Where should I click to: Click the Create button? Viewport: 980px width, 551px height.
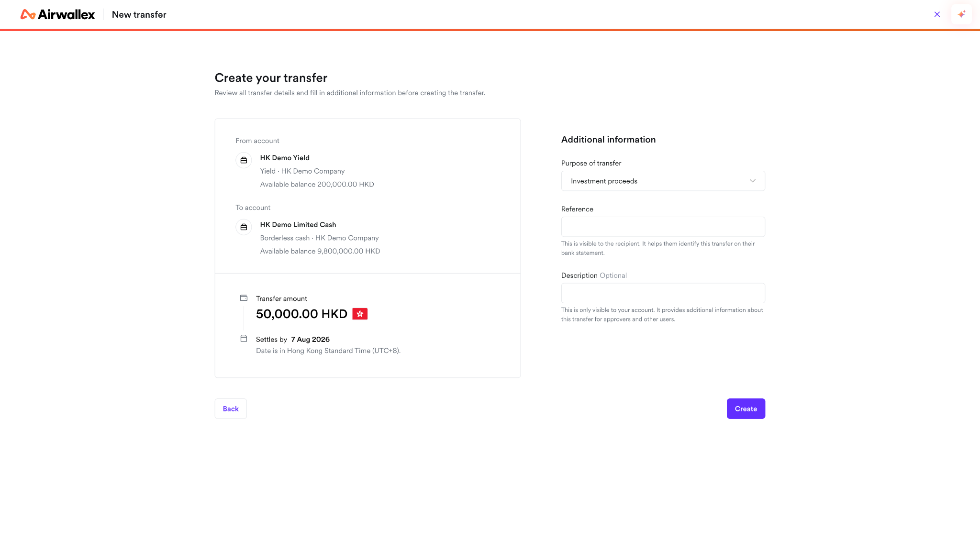click(x=746, y=409)
